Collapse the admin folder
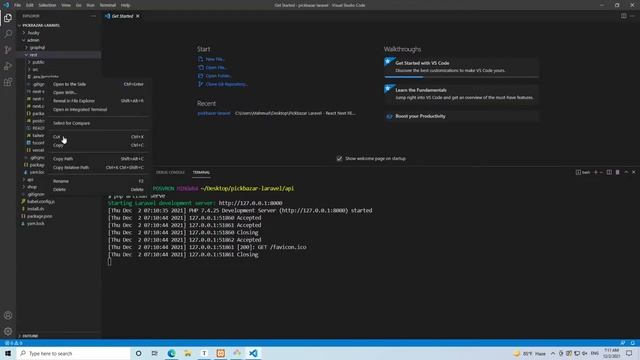 (33, 40)
